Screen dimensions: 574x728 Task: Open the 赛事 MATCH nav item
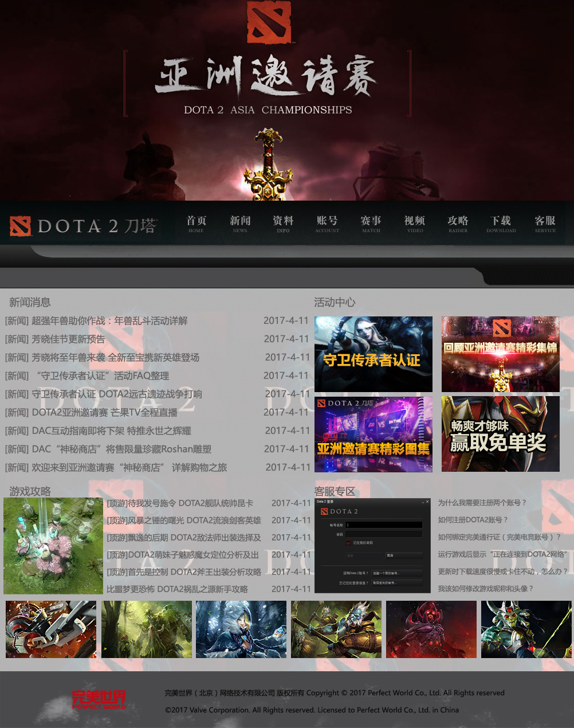click(x=371, y=224)
